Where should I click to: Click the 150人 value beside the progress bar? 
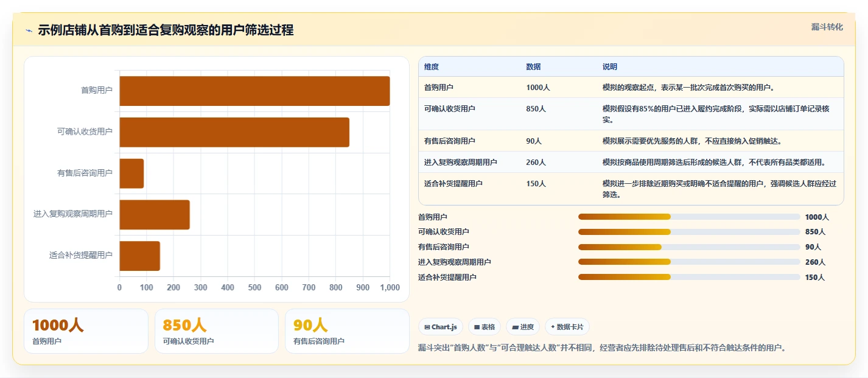[815, 278]
